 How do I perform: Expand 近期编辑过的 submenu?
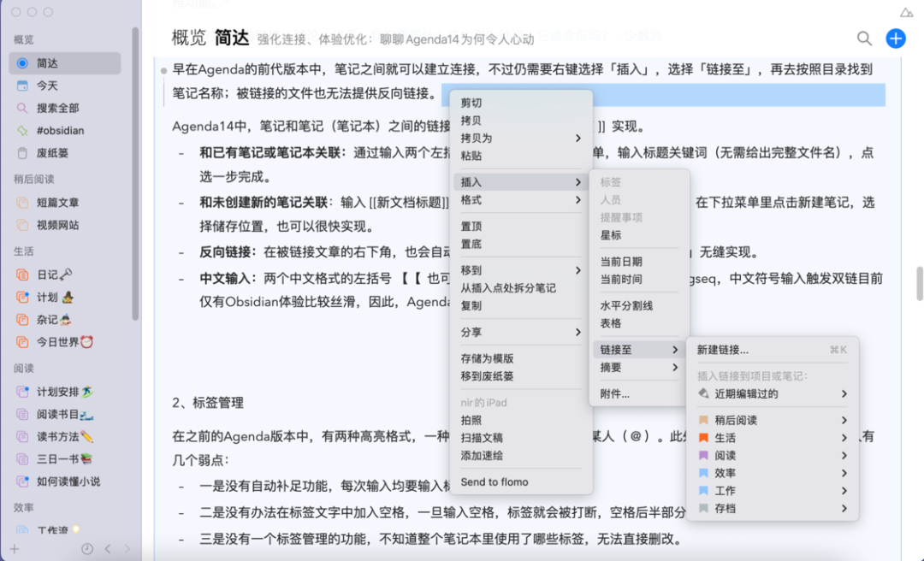(772, 393)
